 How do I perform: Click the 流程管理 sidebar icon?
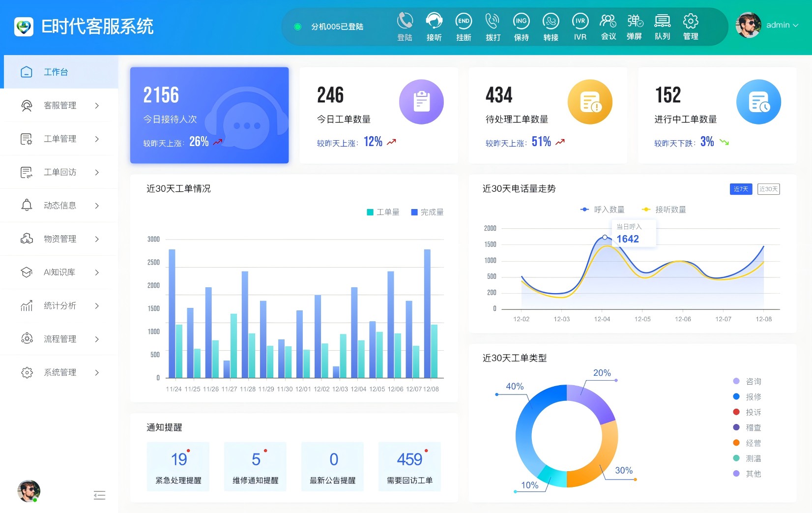tap(27, 339)
